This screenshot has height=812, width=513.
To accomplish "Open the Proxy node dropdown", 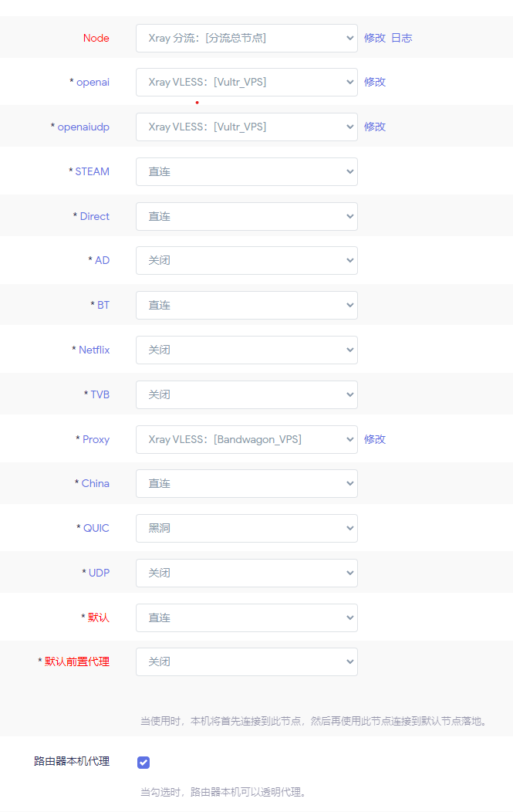I will point(246,439).
